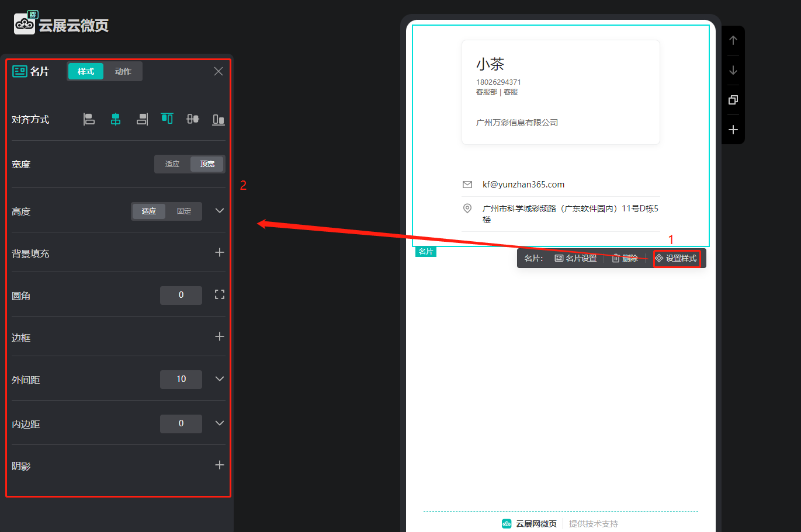Pick align top icon
The height and width of the screenshot is (532, 801).
(x=167, y=119)
